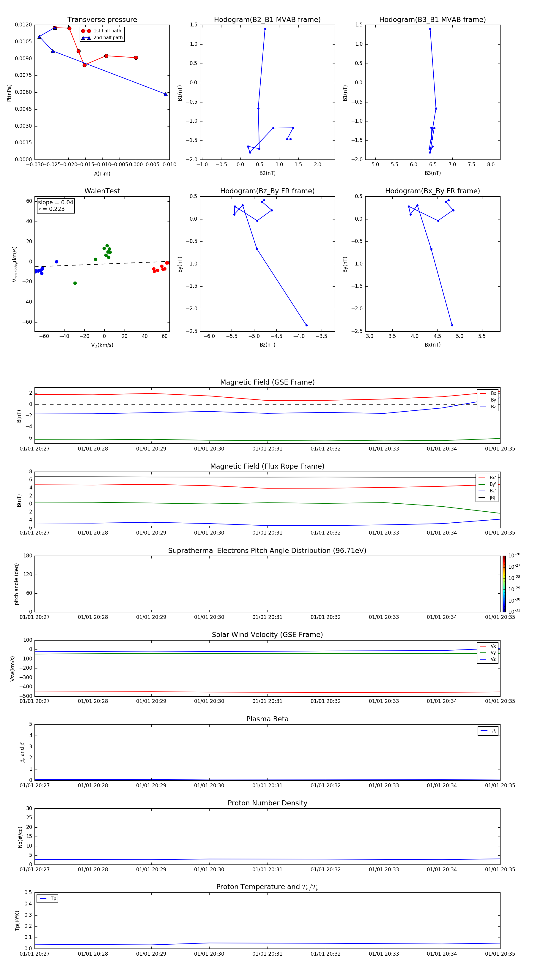Click the 'pitch angle (deg)' y-axis label
The image size is (535, 980).
[x=16, y=584]
